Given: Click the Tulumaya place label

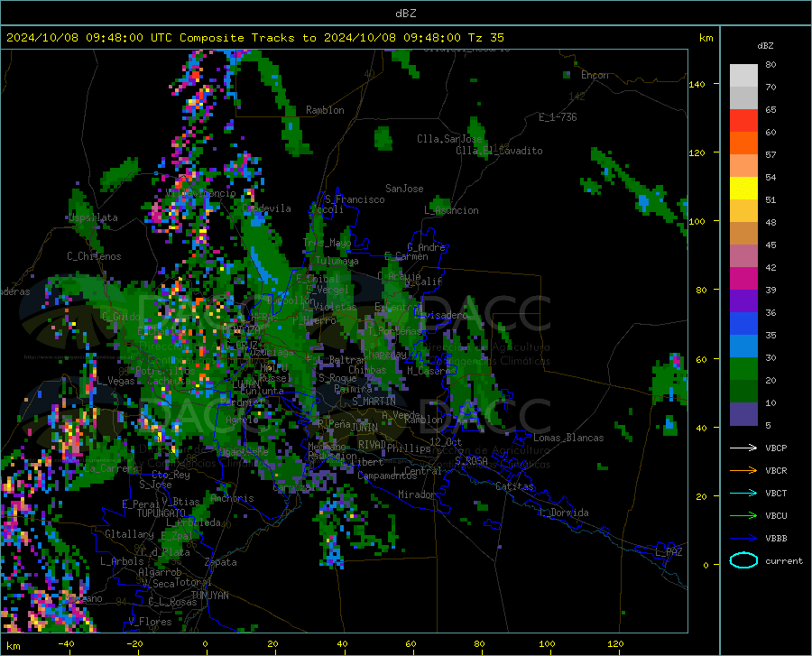Looking at the screenshot, I should tap(337, 261).
